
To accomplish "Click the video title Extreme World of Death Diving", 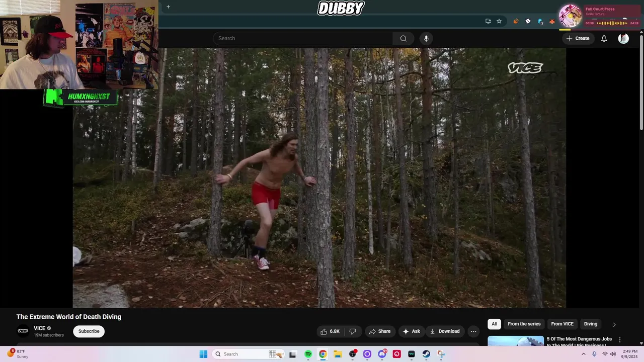I will 69,317.
